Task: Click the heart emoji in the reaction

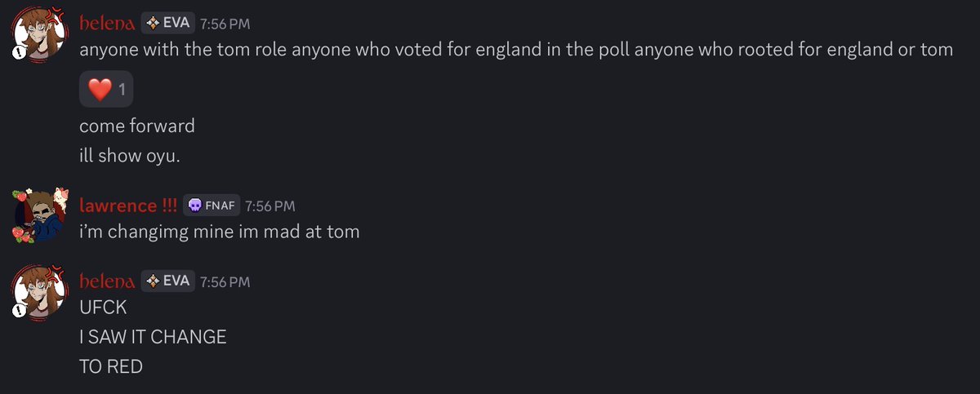Action: point(99,90)
